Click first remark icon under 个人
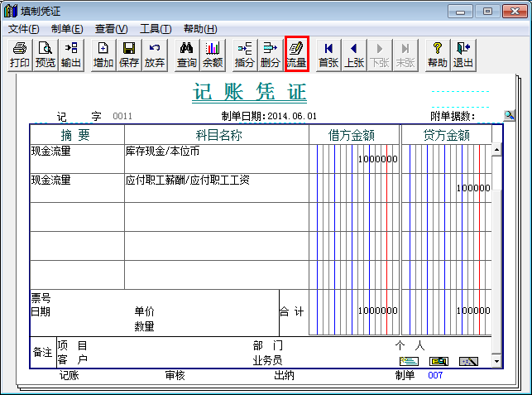Viewport: 532px width, 395px height. 409,361
